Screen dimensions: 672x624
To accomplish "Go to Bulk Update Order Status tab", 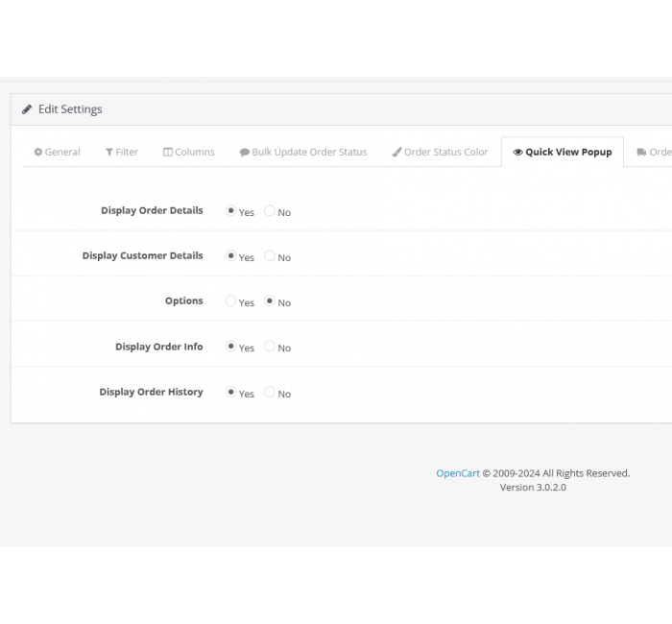I will click(303, 152).
